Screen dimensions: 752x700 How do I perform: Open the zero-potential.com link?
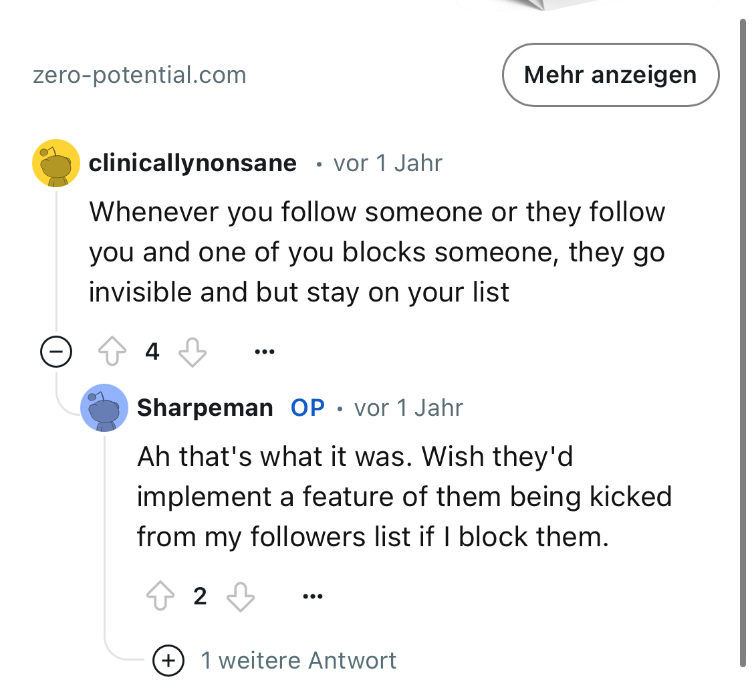140,75
